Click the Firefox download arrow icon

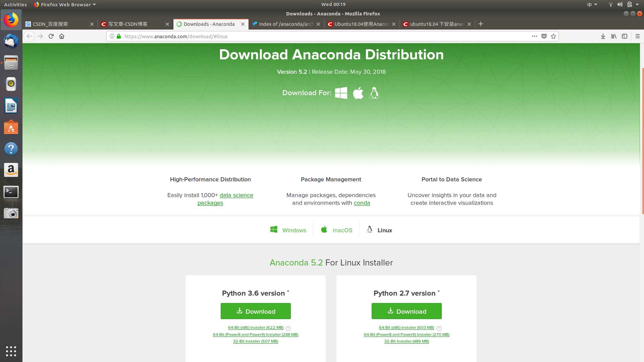click(603, 36)
